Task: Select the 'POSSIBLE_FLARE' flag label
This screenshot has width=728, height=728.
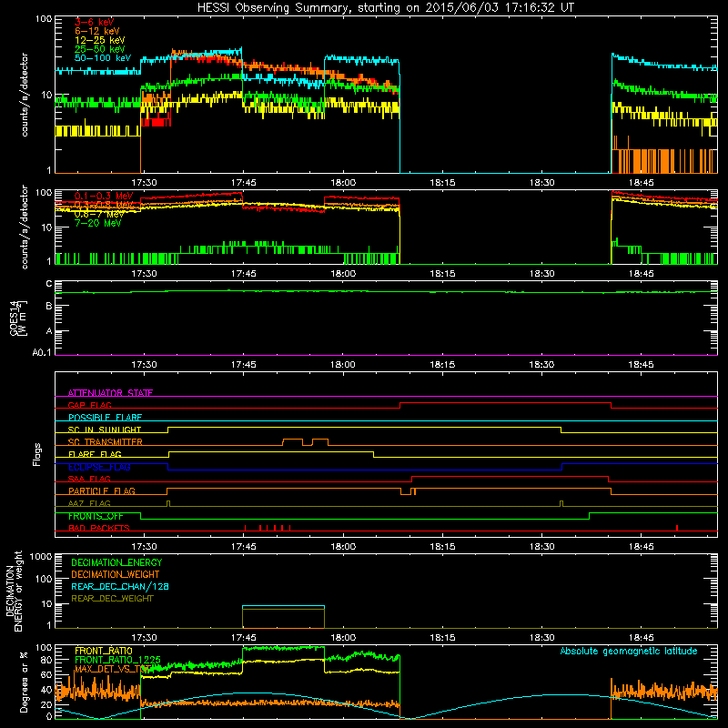Action: coord(105,418)
